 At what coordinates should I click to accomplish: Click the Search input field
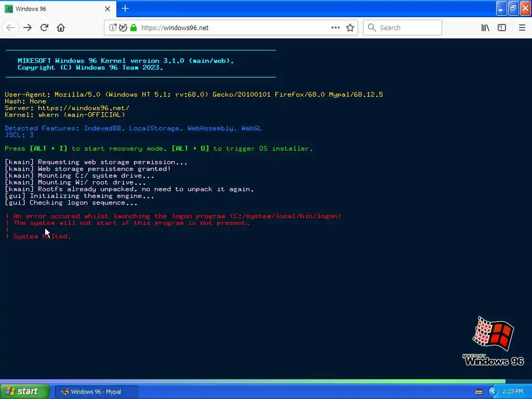pyautogui.click(x=403, y=28)
